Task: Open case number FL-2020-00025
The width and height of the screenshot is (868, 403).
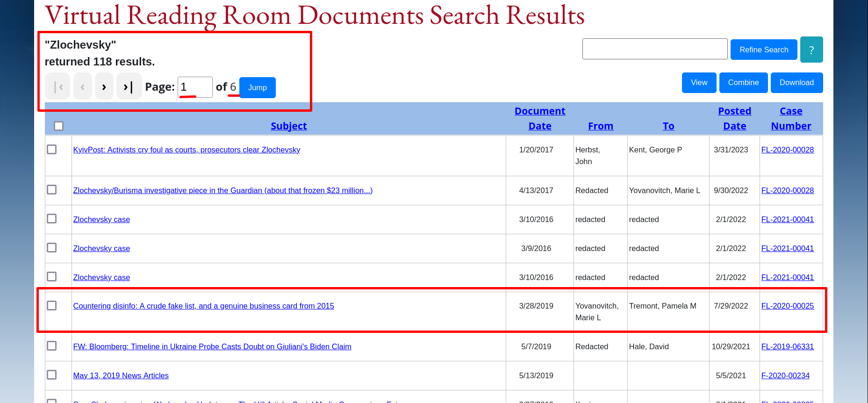Action: pos(788,306)
